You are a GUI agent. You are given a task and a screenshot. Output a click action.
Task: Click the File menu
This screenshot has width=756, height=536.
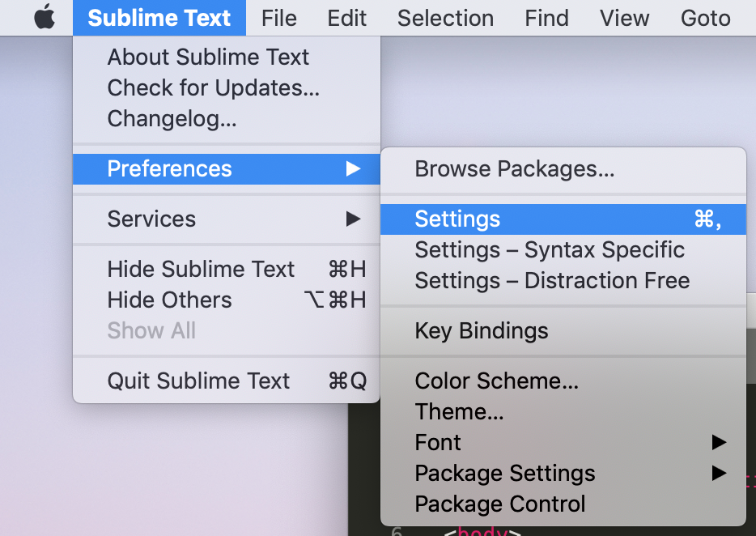tap(278, 18)
